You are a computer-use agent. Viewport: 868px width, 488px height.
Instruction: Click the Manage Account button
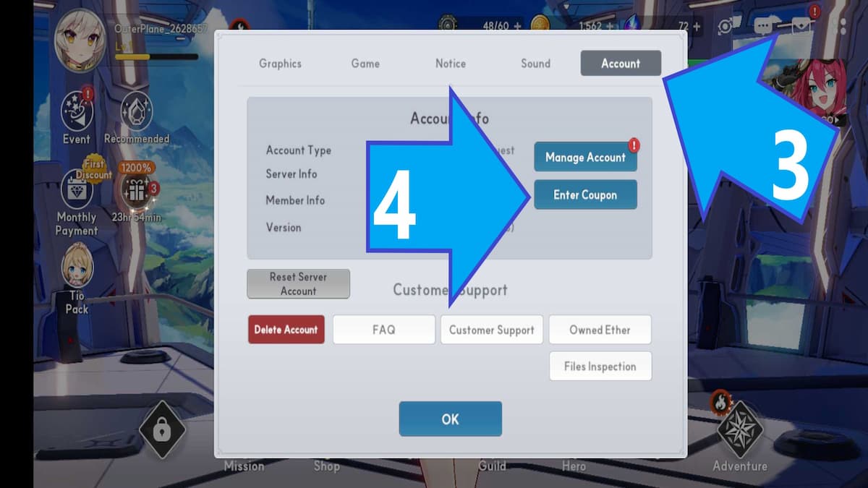[585, 157]
